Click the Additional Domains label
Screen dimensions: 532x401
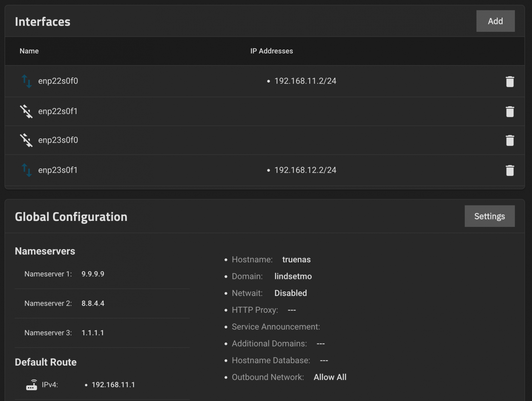(269, 344)
